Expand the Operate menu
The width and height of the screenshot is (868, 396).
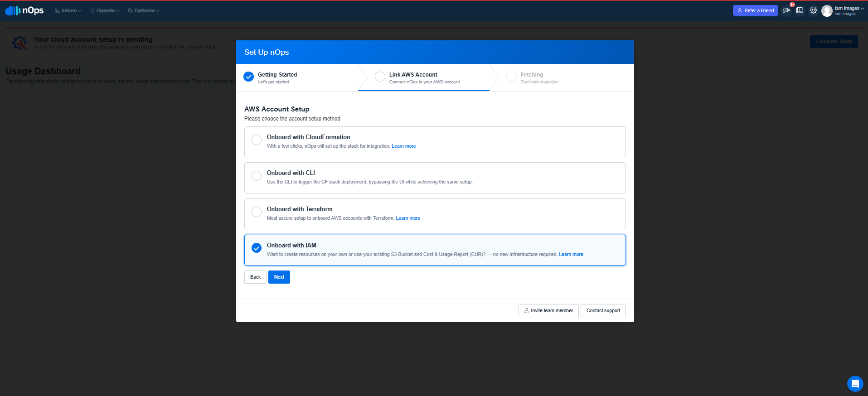point(105,10)
